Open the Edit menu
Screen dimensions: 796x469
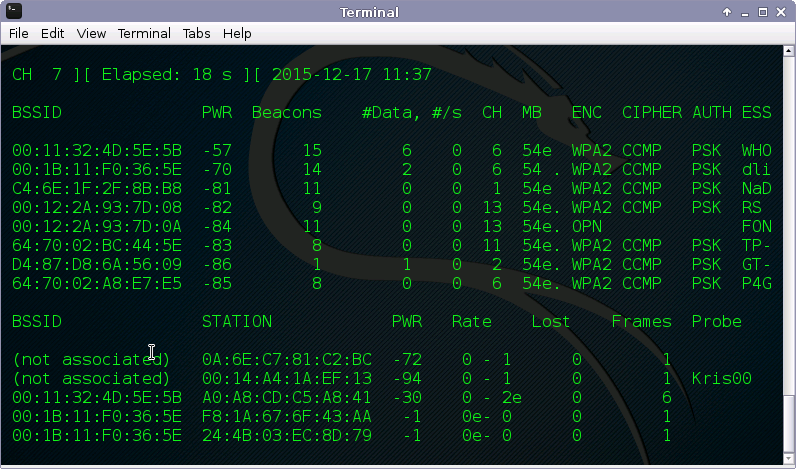click(52, 34)
